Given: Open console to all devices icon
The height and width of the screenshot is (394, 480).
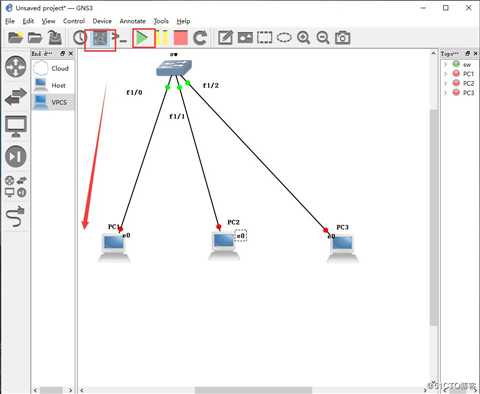Looking at the screenshot, I should [x=120, y=39].
